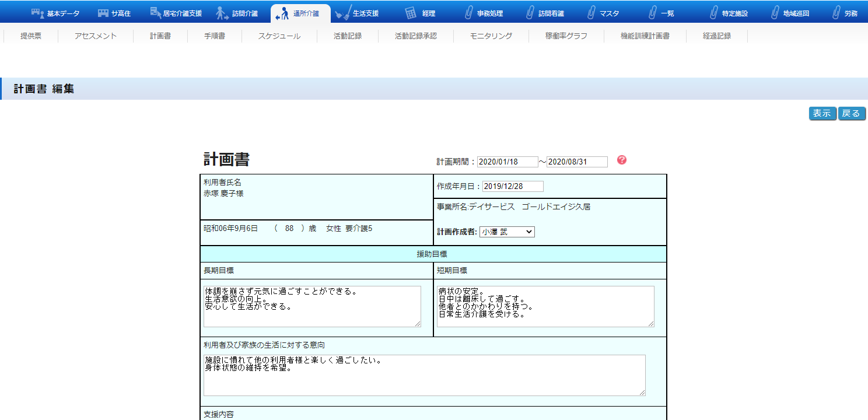Open the 経理 calculator icon

411,13
